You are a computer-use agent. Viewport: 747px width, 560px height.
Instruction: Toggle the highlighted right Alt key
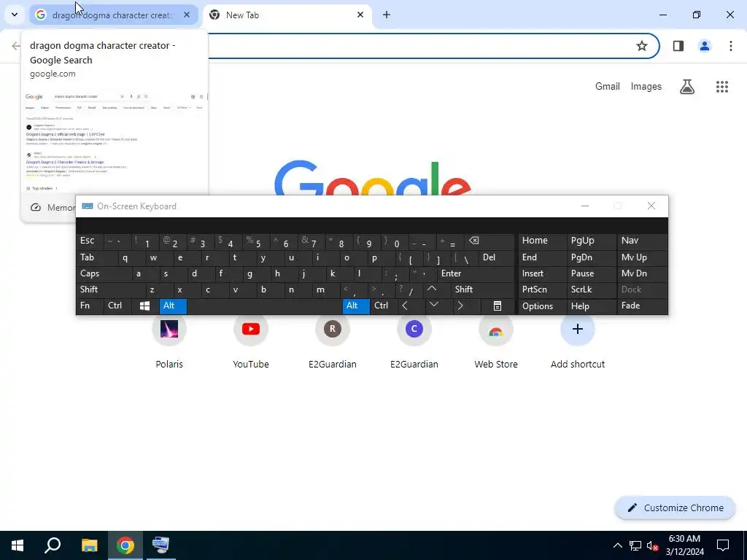coord(356,306)
